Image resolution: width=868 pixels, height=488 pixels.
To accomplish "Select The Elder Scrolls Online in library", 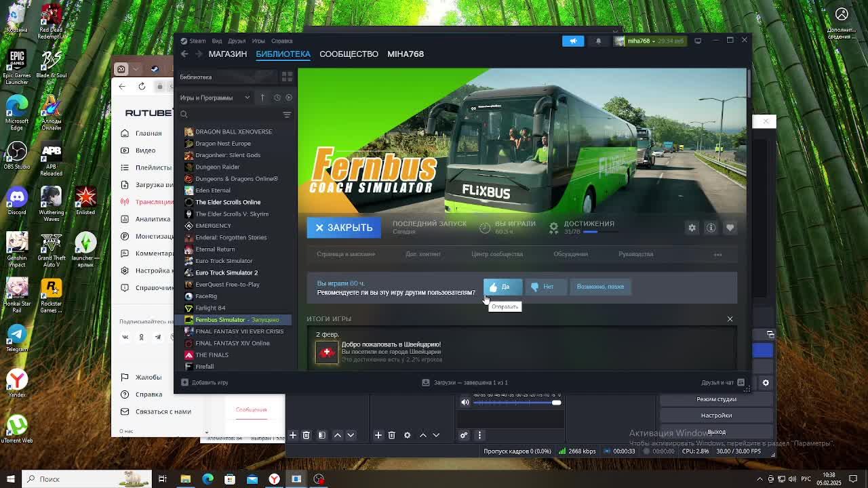I will coord(228,202).
